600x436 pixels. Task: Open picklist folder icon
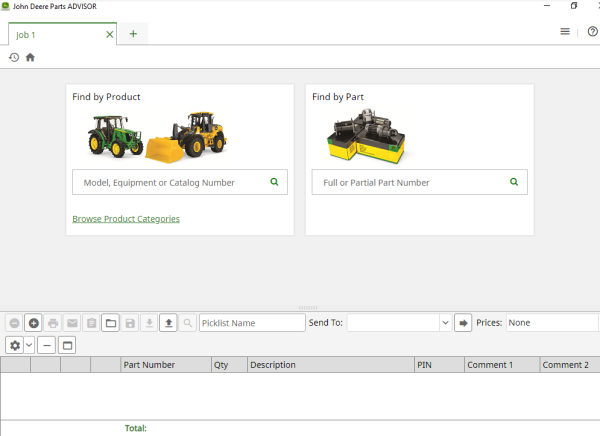(110, 323)
